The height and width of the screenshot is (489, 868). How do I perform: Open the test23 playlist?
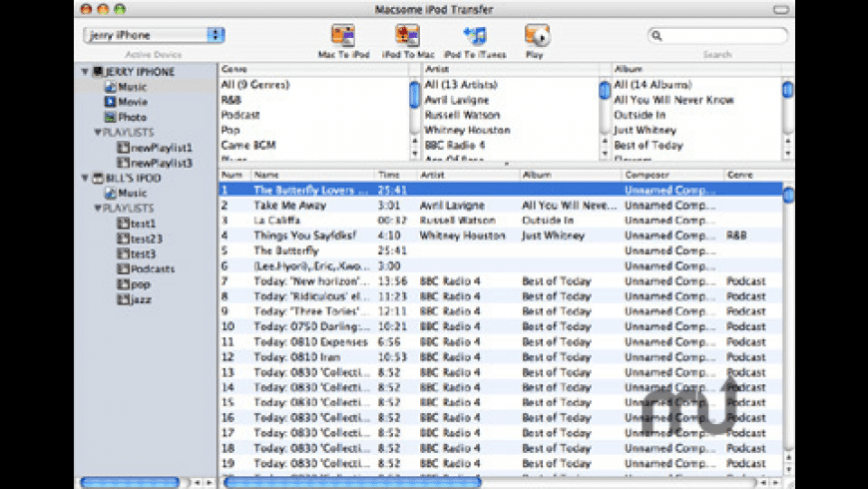146,239
